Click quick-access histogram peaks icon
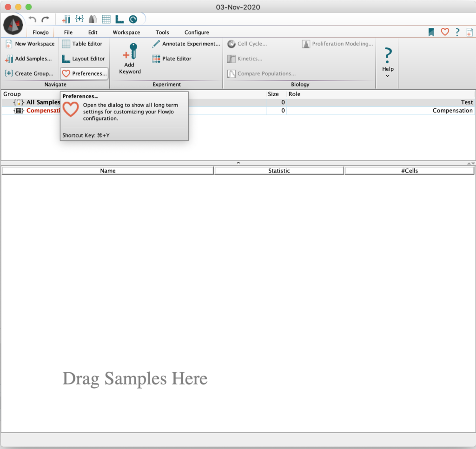476x449 pixels. 93,20
